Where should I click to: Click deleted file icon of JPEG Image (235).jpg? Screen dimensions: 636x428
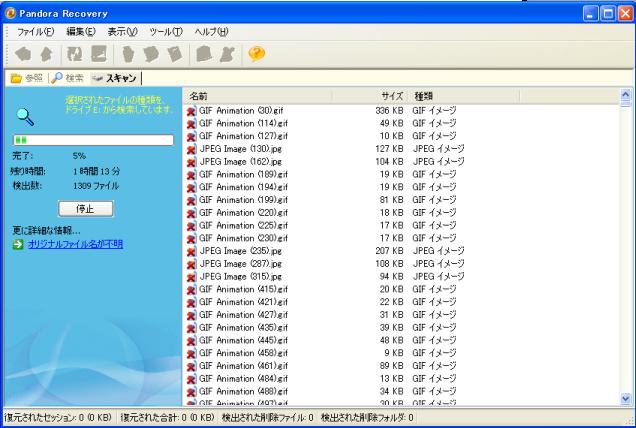[191, 252]
